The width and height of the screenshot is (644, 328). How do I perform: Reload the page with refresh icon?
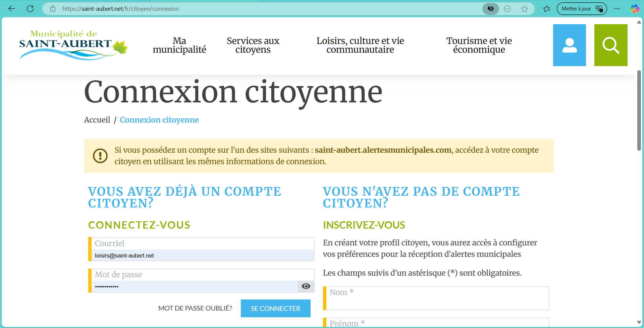pos(30,9)
